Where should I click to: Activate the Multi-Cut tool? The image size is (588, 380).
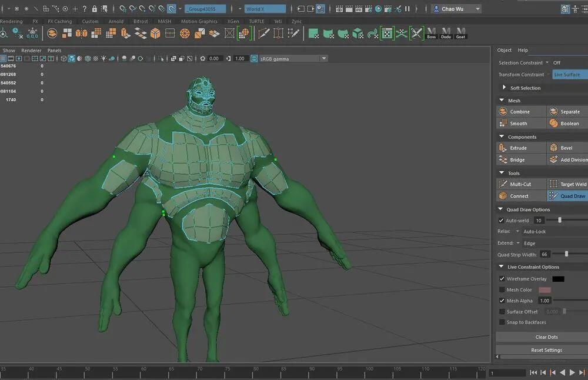click(x=521, y=184)
